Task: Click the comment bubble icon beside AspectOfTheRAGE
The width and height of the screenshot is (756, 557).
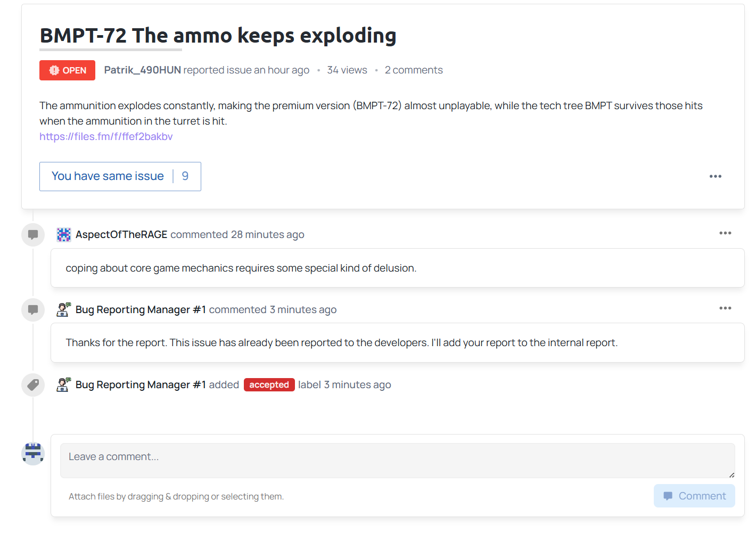Action: pos(33,235)
